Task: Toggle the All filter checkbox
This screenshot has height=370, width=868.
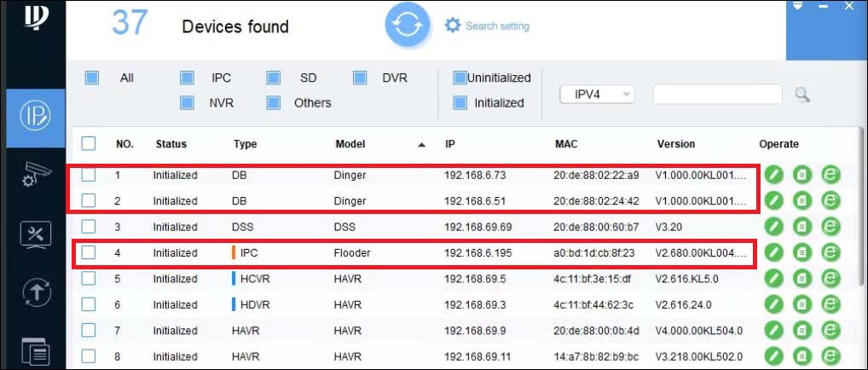Action: [x=92, y=78]
